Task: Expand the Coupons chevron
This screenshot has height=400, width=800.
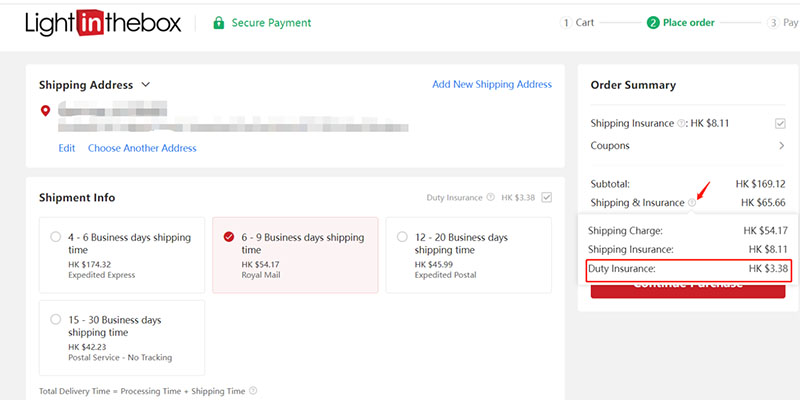Action: pyautogui.click(x=781, y=146)
